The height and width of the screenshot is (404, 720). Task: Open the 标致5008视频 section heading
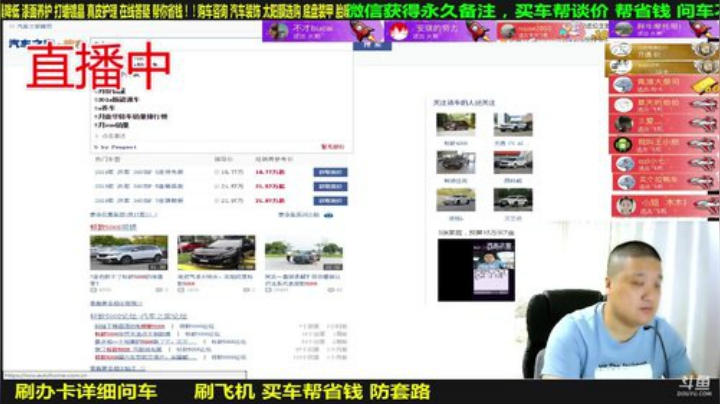click(113, 227)
